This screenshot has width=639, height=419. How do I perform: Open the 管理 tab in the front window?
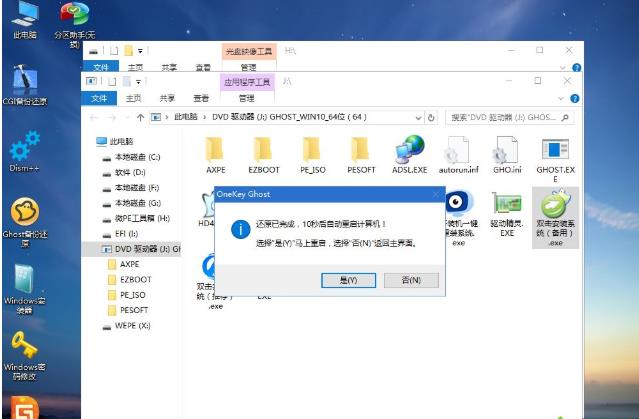tap(247, 98)
